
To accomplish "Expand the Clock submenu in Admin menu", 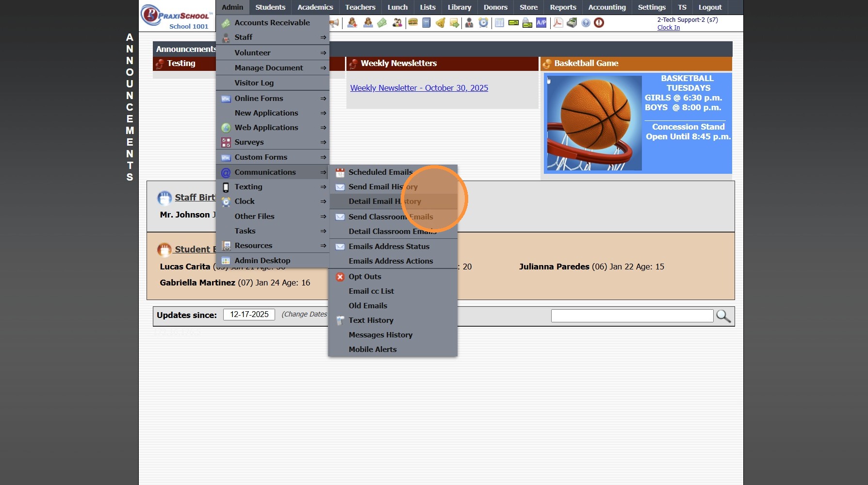I will tap(273, 201).
